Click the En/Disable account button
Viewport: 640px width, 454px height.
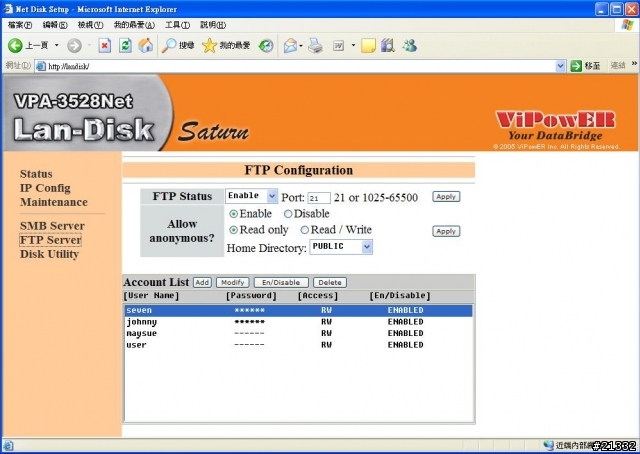[281, 283]
